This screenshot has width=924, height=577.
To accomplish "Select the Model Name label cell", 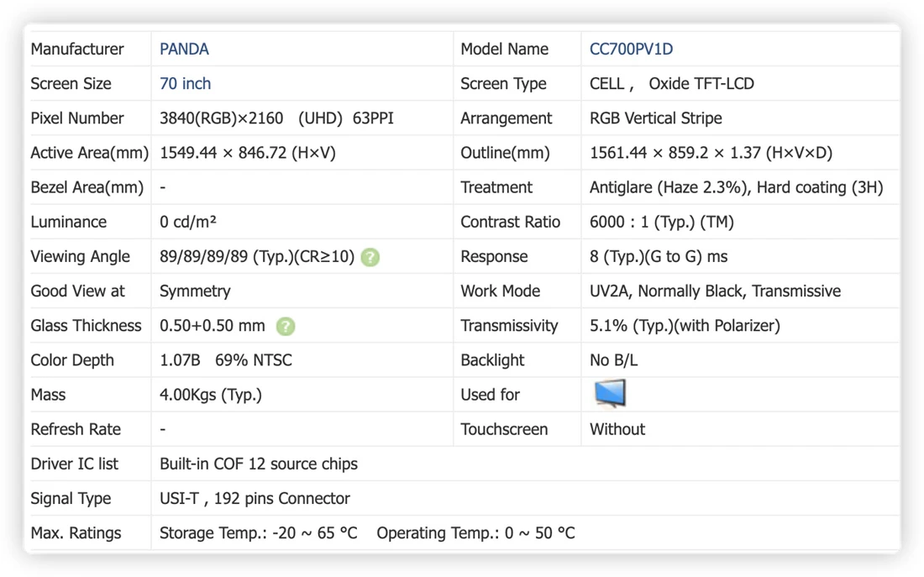I will pos(505,49).
